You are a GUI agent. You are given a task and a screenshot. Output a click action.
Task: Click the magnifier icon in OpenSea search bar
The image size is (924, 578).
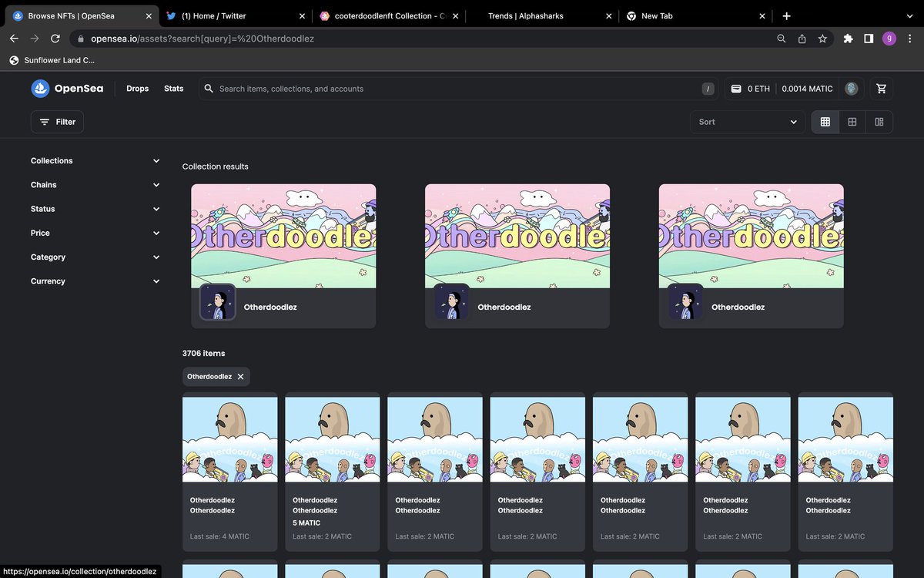tap(209, 89)
